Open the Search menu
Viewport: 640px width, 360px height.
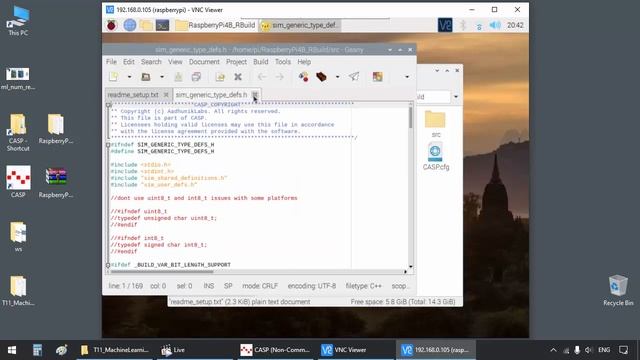[151, 62]
